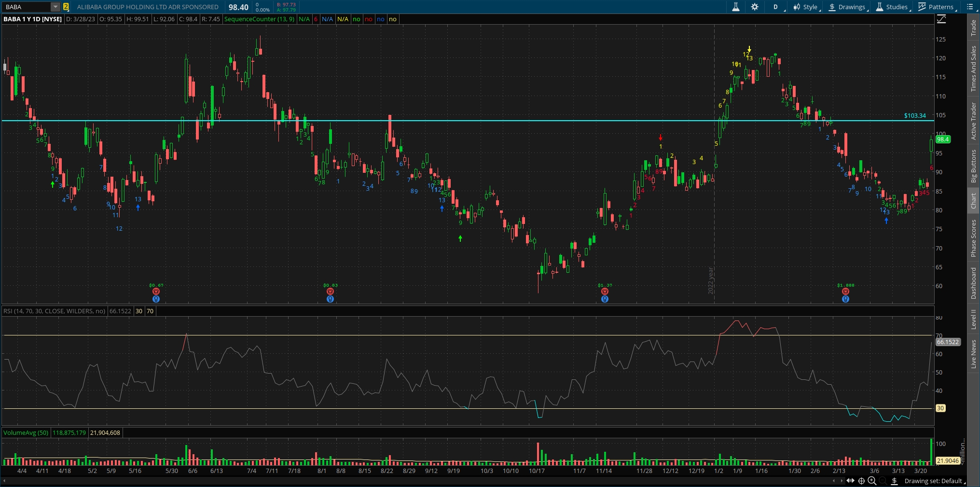Open the Patterns menu
The height and width of the screenshot is (487, 980).
click(938, 7)
